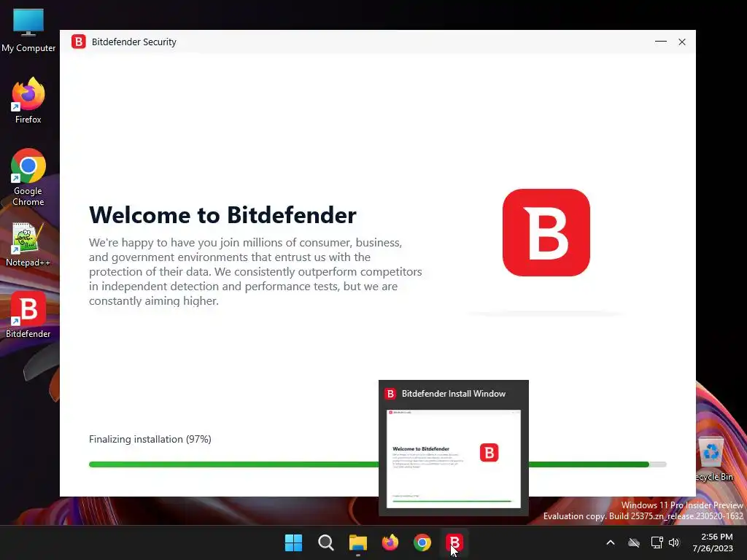
Task: Select the Notepad++ desktop shortcut
Action: coord(28,244)
